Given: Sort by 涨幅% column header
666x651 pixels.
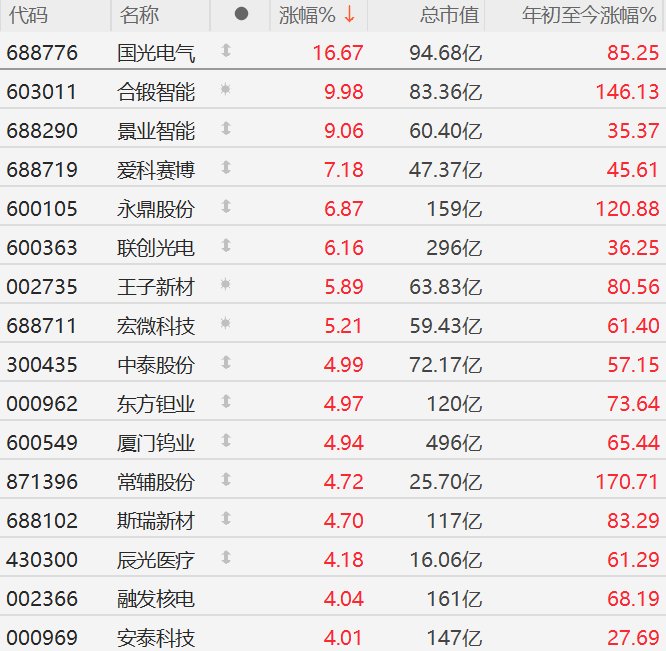Looking at the screenshot, I should [x=307, y=15].
